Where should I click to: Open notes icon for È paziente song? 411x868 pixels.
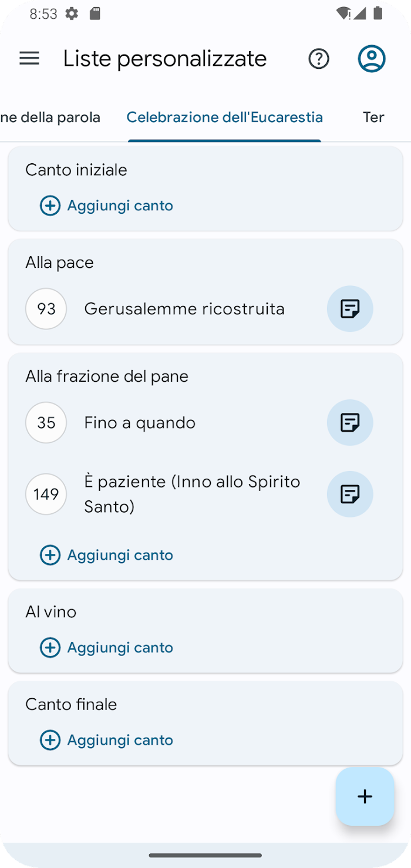point(350,494)
